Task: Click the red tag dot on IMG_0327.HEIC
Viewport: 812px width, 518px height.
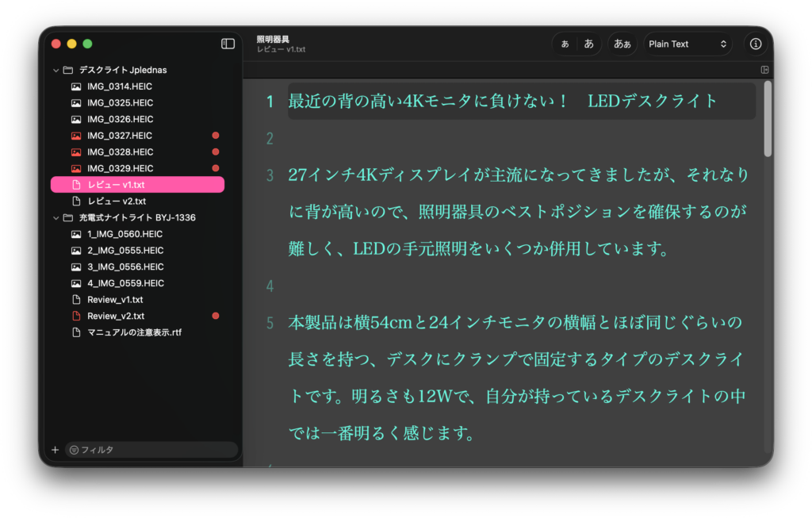Action: click(x=216, y=136)
